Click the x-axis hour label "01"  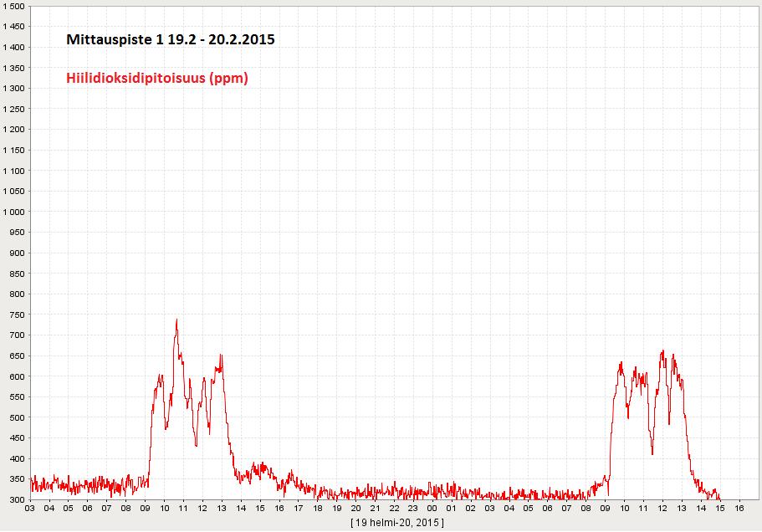(452, 509)
